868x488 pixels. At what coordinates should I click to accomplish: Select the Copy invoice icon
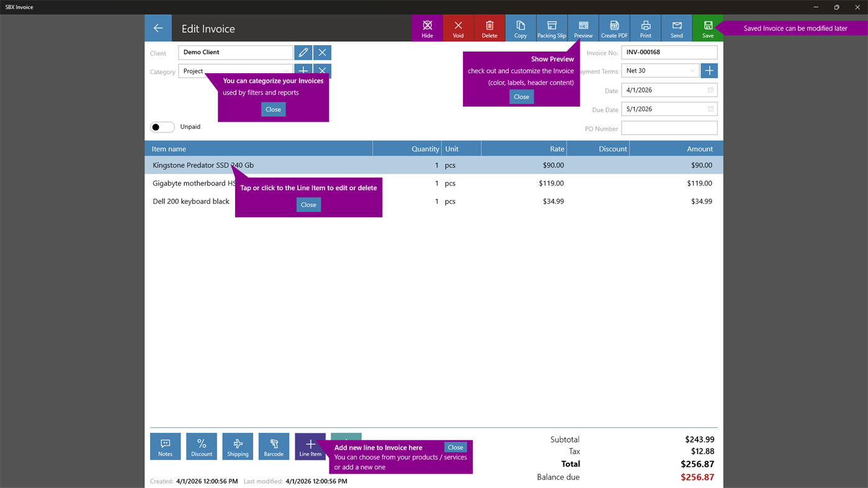coord(521,27)
